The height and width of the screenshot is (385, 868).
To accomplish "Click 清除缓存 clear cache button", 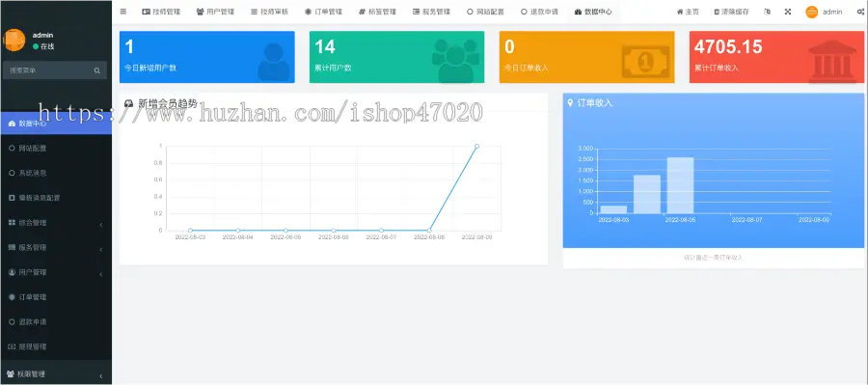I will (x=732, y=12).
